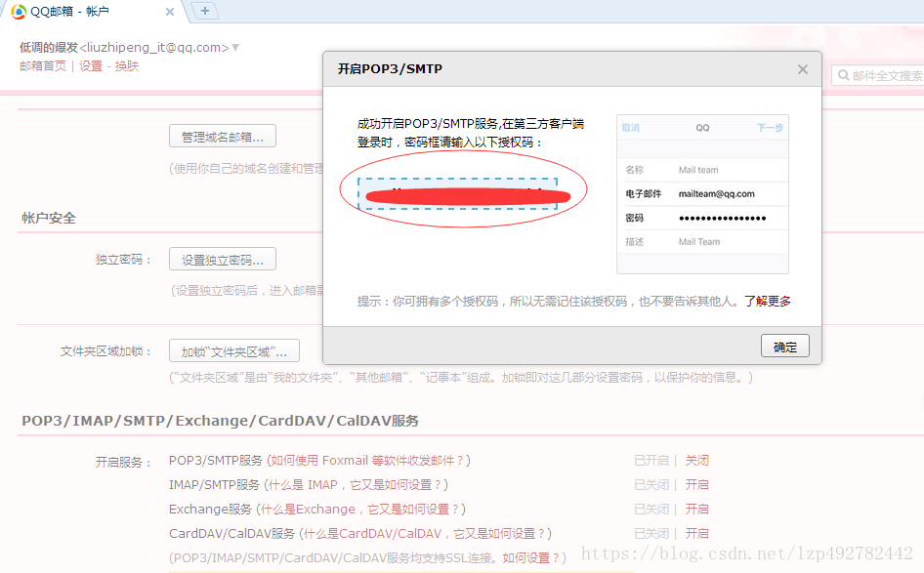924x573 pixels.
Task: Click the QQ mail browser tab
Action: (x=95, y=11)
